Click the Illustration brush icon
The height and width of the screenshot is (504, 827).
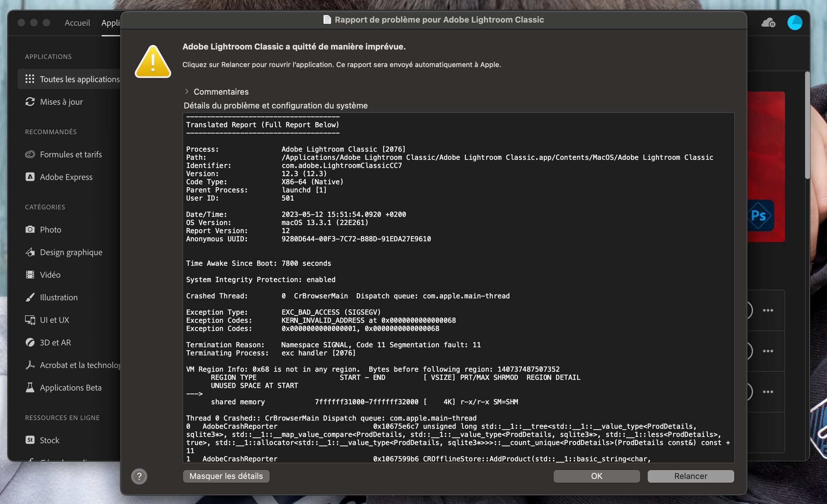[30, 297]
